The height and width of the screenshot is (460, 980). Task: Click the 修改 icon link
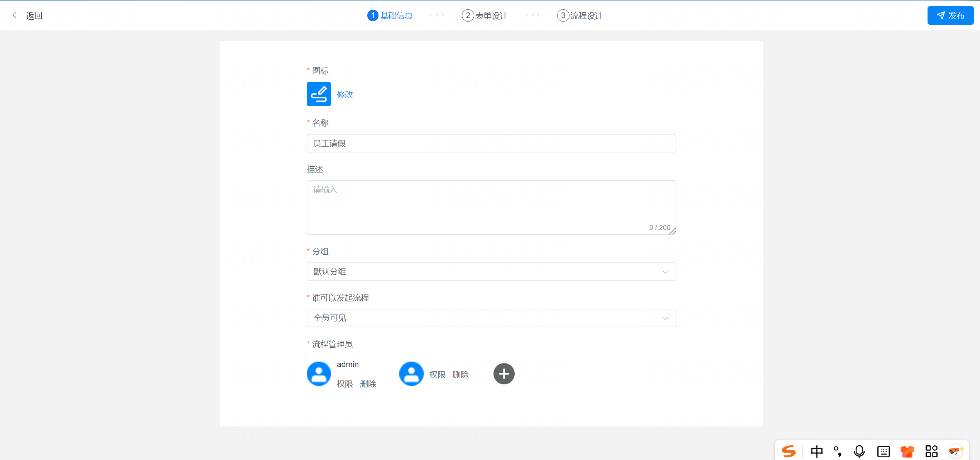pyautogui.click(x=345, y=94)
